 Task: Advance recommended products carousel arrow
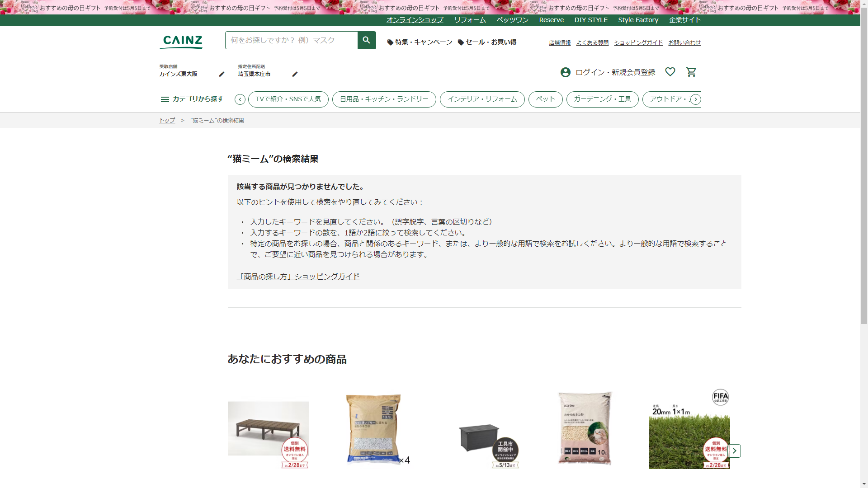pyautogui.click(x=734, y=450)
